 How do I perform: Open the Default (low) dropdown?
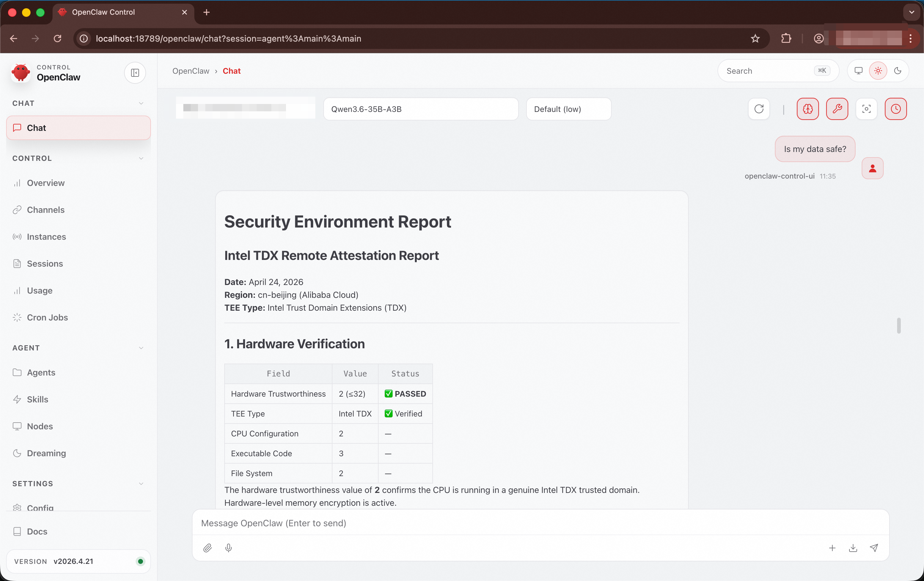click(568, 109)
